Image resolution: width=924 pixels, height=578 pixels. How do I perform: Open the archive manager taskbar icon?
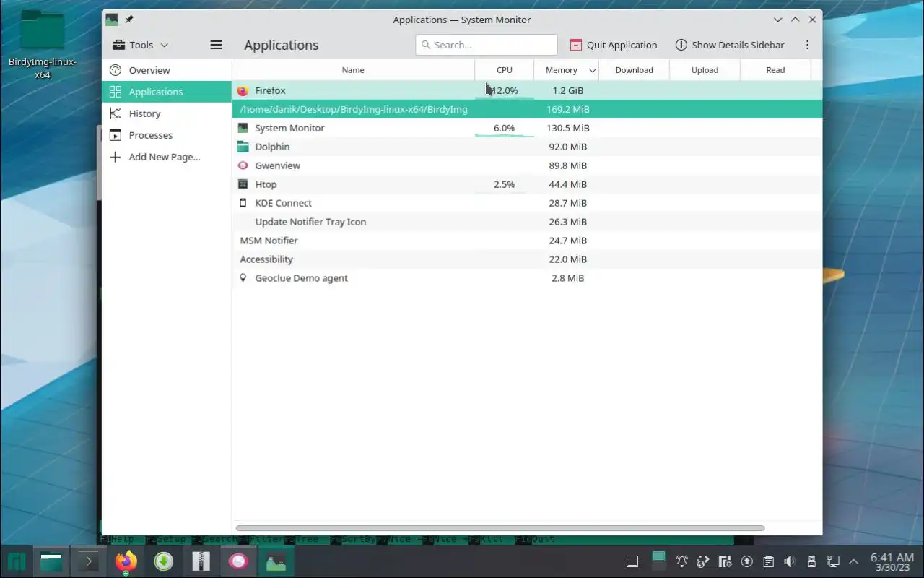201,561
